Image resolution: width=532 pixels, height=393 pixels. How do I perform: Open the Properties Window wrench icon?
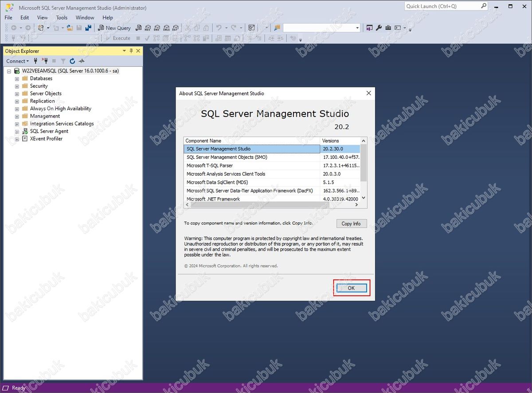(x=379, y=28)
